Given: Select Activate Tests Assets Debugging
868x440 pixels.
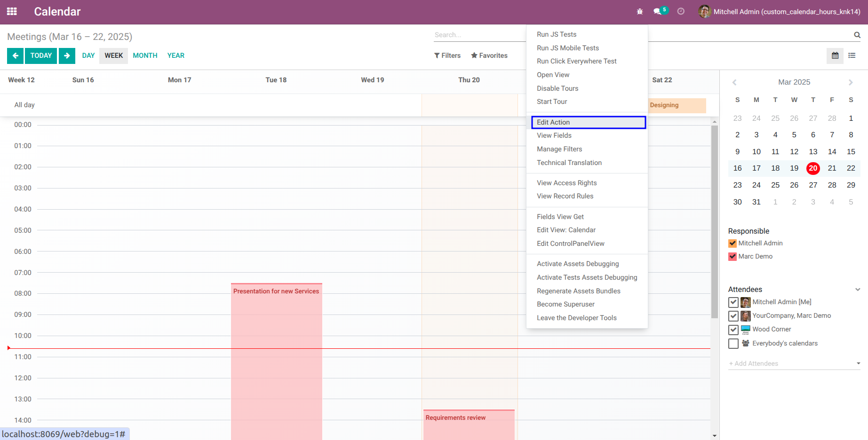Looking at the screenshot, I should coord(587,277).
